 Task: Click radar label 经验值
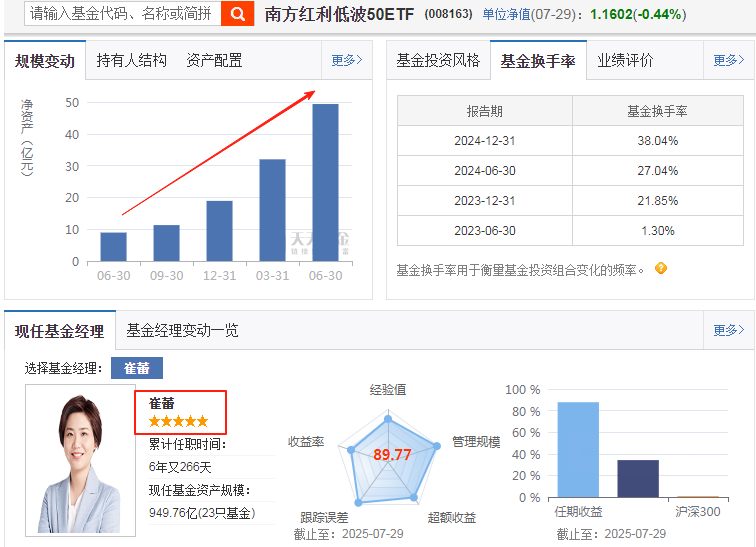tap(388, 390)
